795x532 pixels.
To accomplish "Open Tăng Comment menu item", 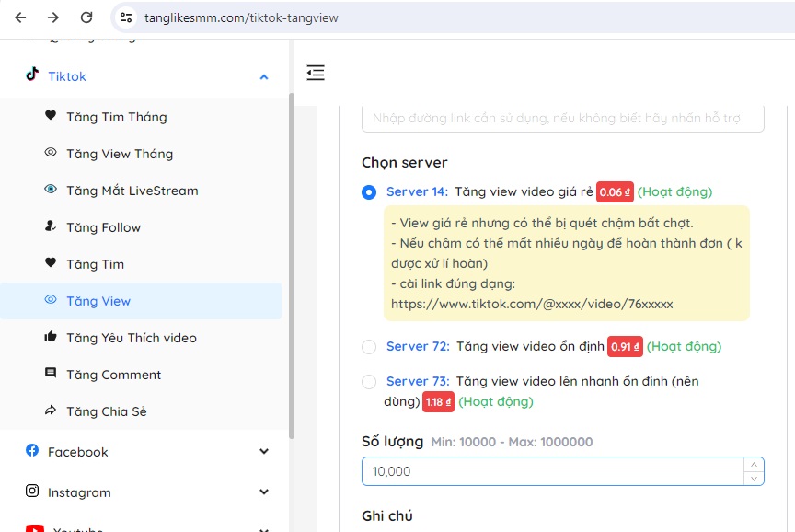I will coord(113,375).
